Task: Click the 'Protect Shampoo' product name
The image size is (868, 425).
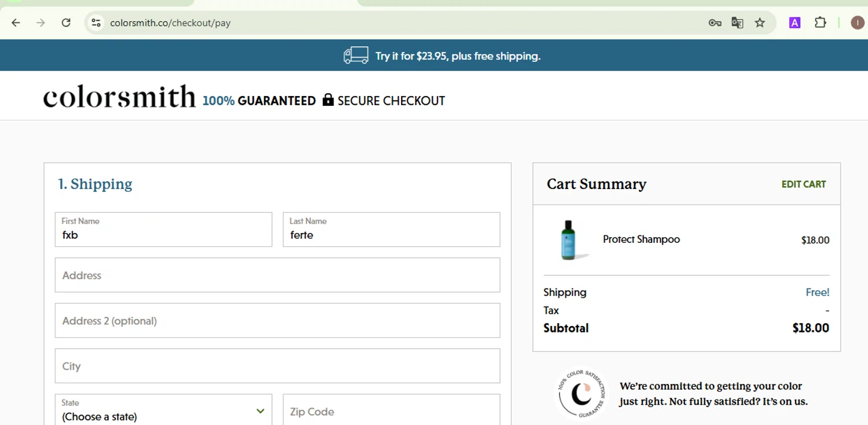Action: click(x=641, y=239)
